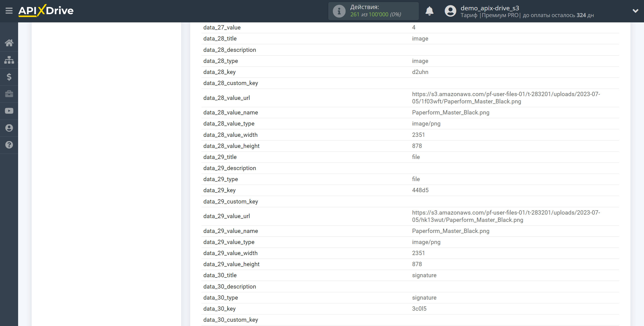644x326 pixels.
Task: Click the data_29_description row label
Action: 229,168
